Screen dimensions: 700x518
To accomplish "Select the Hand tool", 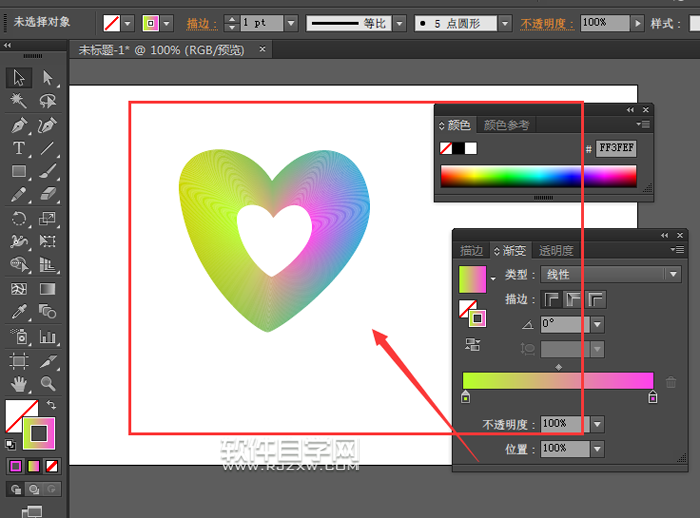I will click(19, 383).
